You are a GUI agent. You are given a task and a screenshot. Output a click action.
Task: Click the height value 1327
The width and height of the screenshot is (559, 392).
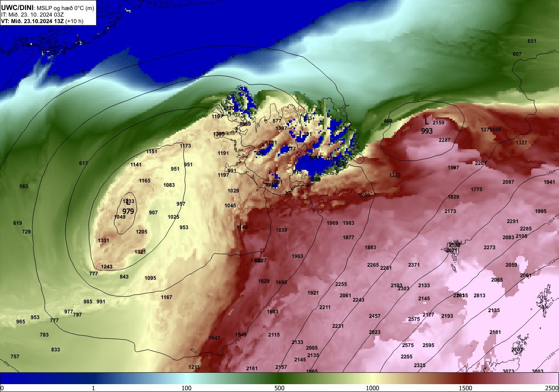click(x=521, y=143)
